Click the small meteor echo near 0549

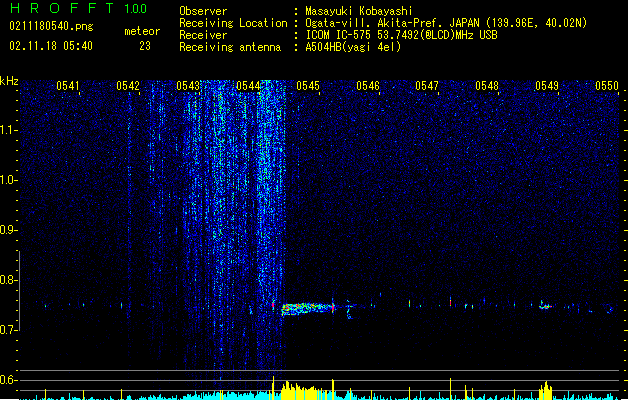545,306
